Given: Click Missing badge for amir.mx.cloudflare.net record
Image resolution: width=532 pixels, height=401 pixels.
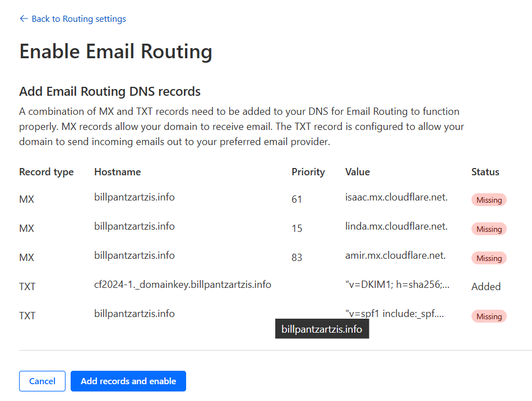Looking at the screenshot, I should click(x=489, y=258).
